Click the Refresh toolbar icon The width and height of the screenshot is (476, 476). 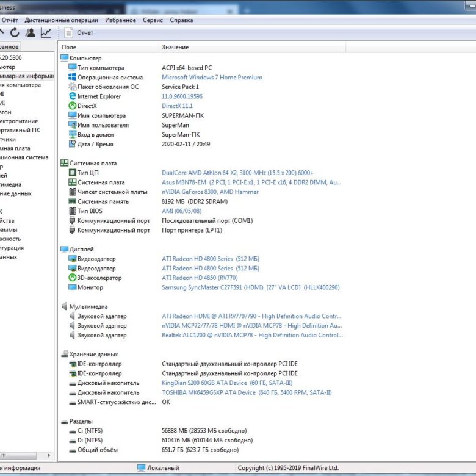coord(15,33)
